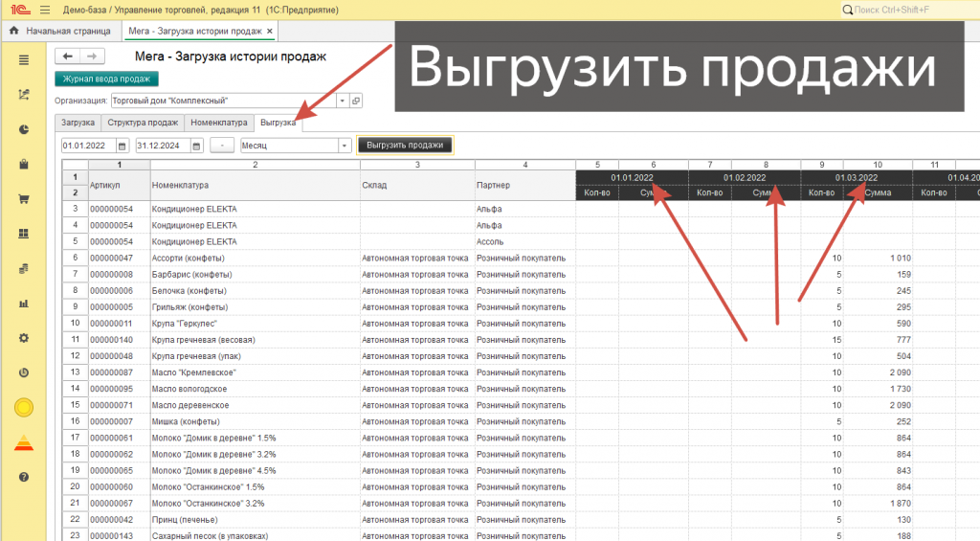The height and width of the screenshot is (541, 980).
Task: Click the Выгрузить продажи button
Action: pyautogui.click(x=405, y=146)
